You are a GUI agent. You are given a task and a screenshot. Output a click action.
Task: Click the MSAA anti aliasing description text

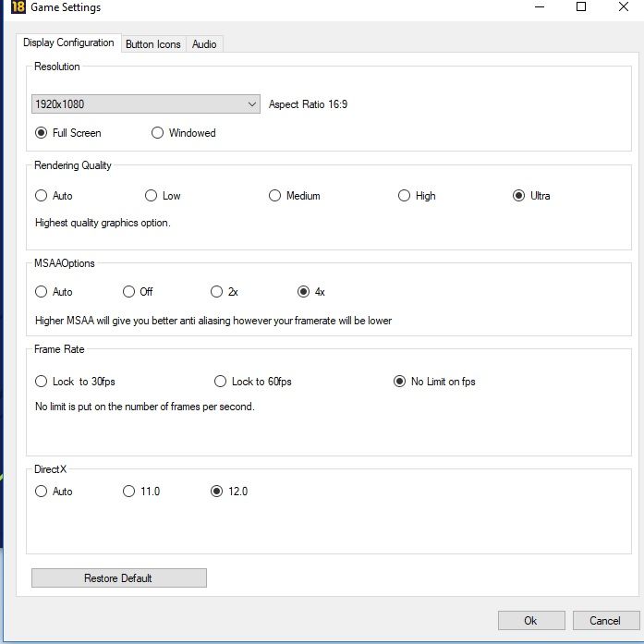213,321
